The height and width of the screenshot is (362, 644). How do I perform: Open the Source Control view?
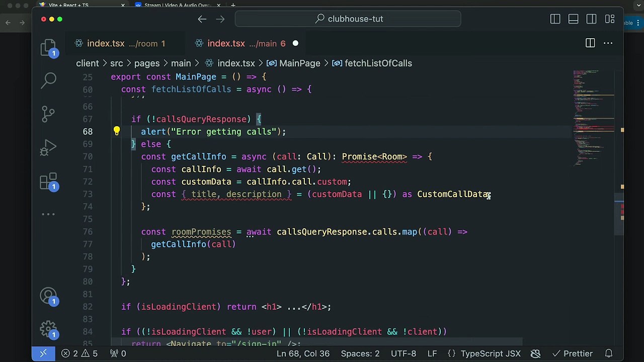(49, 114)
